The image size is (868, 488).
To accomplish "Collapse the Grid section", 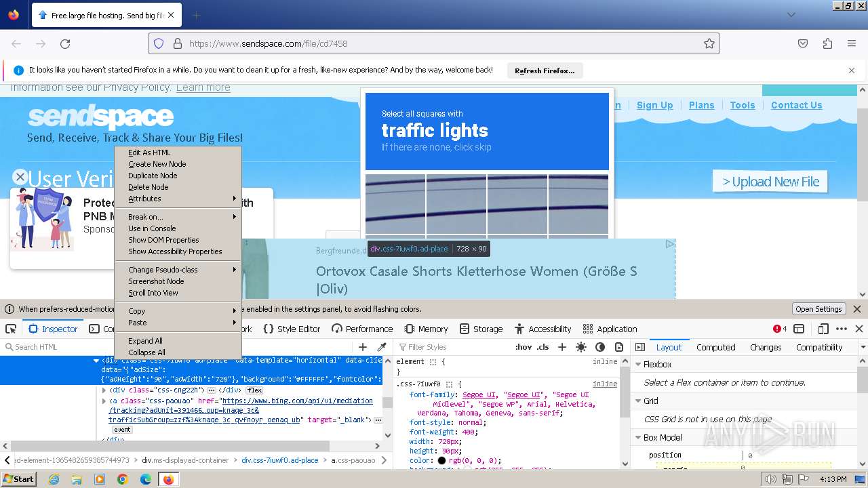I will (637, 401).
